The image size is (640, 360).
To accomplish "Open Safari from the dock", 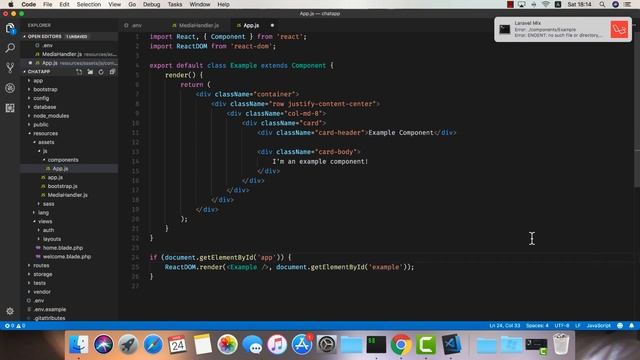I will (x=153, y=344).
